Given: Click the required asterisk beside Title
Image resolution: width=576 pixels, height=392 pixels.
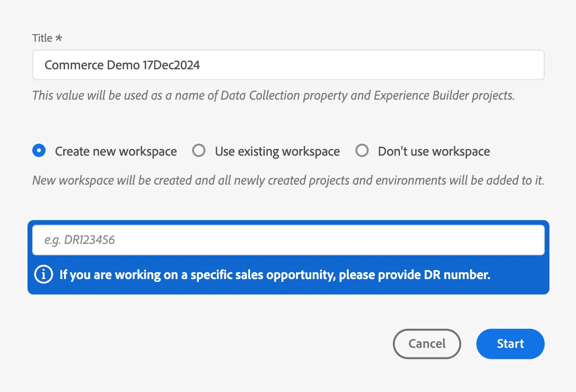Looking at the screenshot, I should pos(59,38).
